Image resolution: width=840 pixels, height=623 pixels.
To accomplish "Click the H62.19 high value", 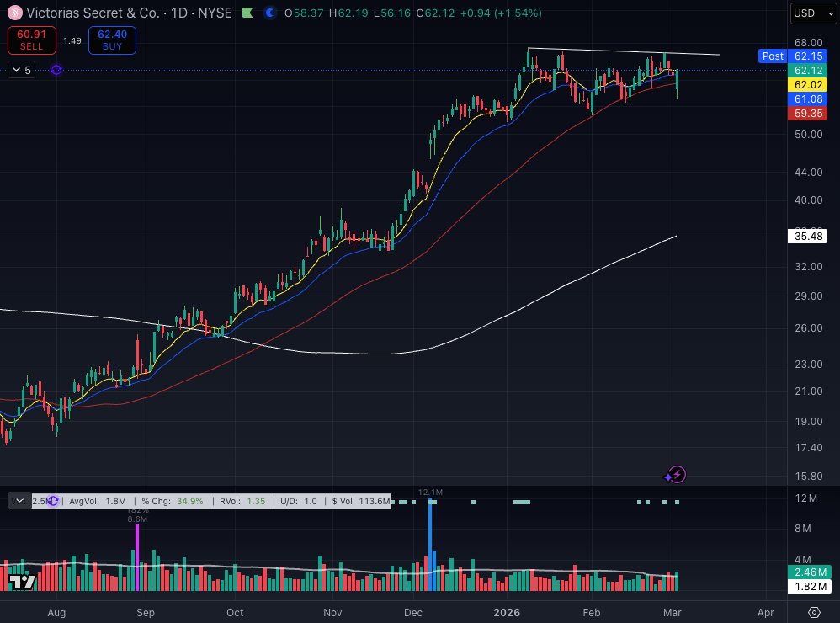I will (348, 13).
